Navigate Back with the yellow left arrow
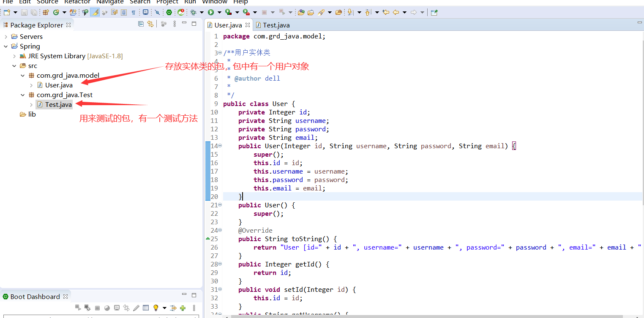Viewport: 644px width, 318px height. 396,12
